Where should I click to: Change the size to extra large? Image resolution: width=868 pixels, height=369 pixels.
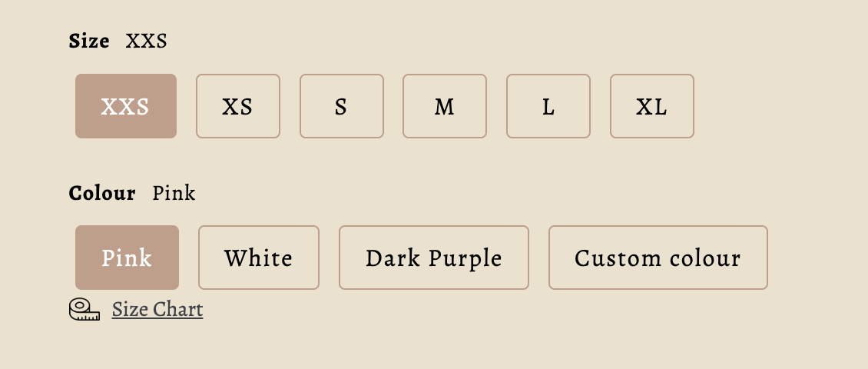click(651, 106)
